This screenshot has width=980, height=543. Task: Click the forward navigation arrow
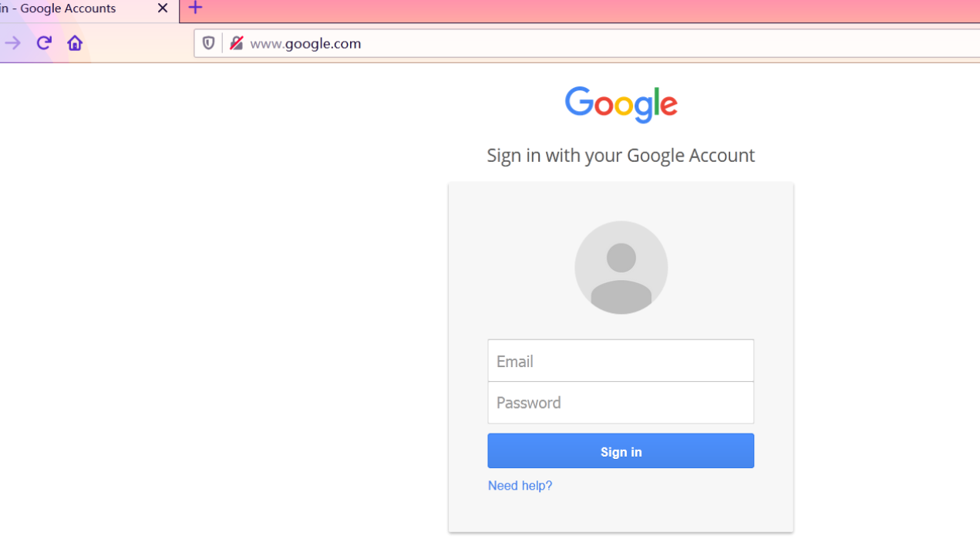12,43
